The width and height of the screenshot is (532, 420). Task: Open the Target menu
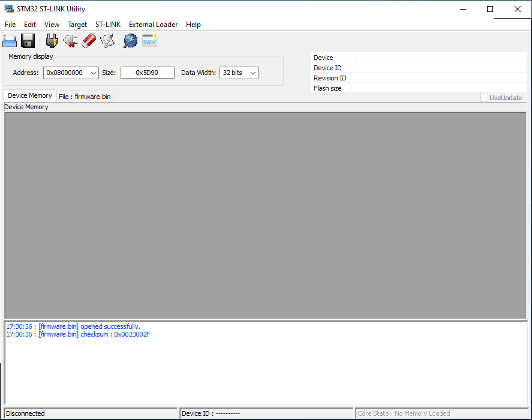(x=77, y=25)
